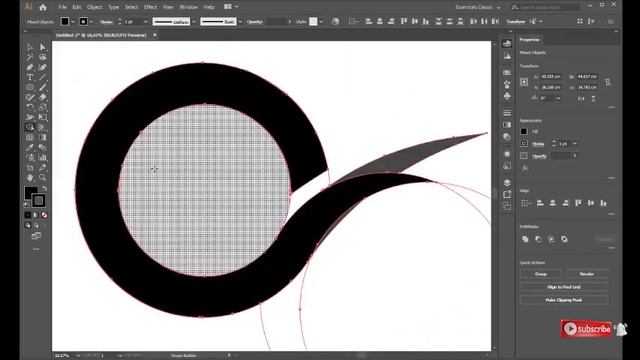Select the Selection tool arrow
The width and height of the screenshot is (640, 360).
(30, 47)
